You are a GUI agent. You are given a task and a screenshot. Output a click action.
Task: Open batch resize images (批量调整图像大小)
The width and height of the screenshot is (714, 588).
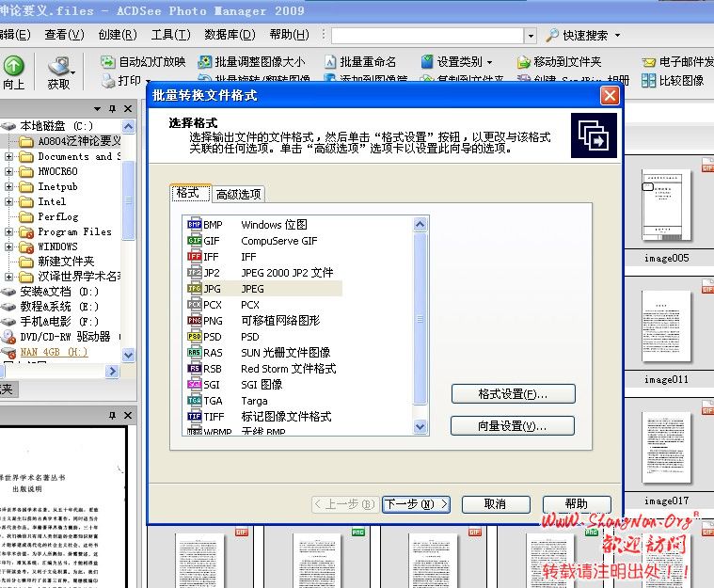[x=252, y=61]
